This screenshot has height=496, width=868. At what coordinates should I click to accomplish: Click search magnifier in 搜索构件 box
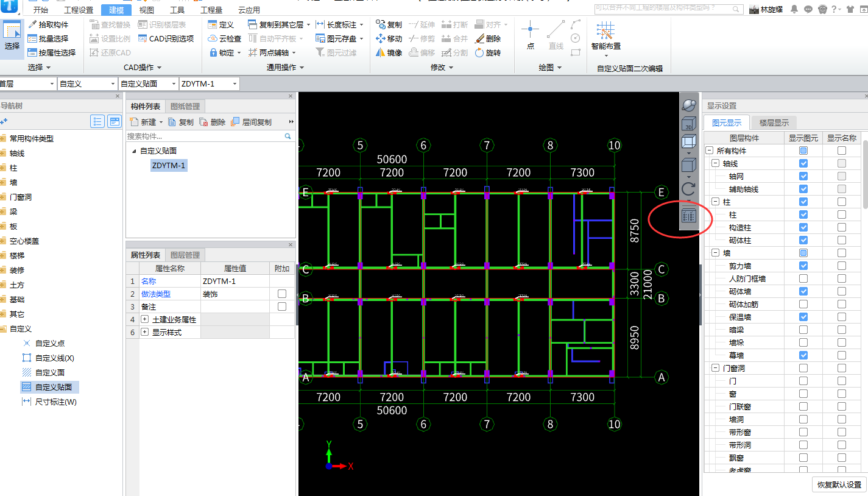288,136
